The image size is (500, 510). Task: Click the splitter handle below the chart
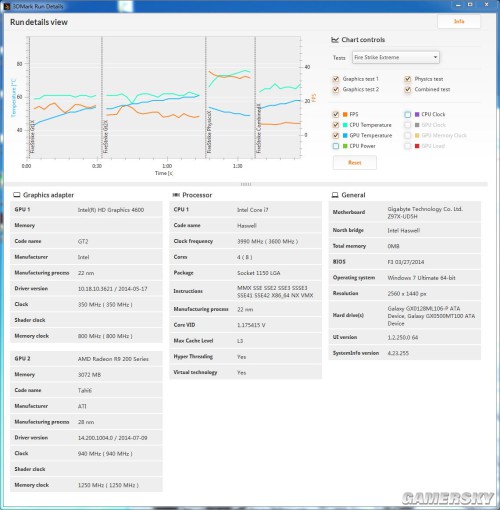[246, 184]
